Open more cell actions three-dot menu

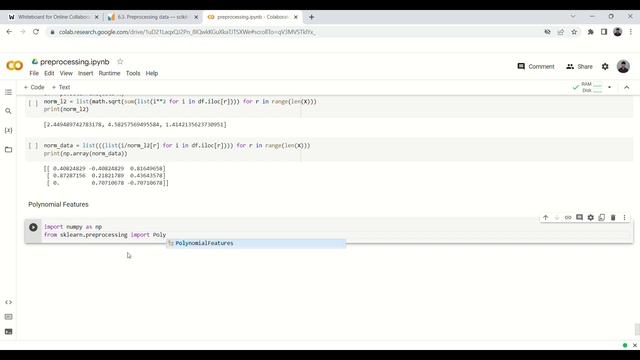pyautogui.click(x=624, y=218)
